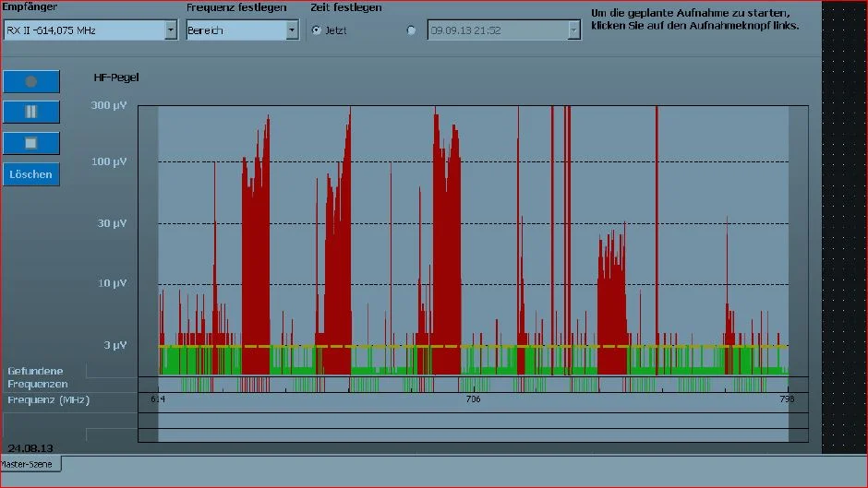The height and width of the screenshot is (488, 868).
Task: Click the Löschen button
Action: click(x=31, y=174)
